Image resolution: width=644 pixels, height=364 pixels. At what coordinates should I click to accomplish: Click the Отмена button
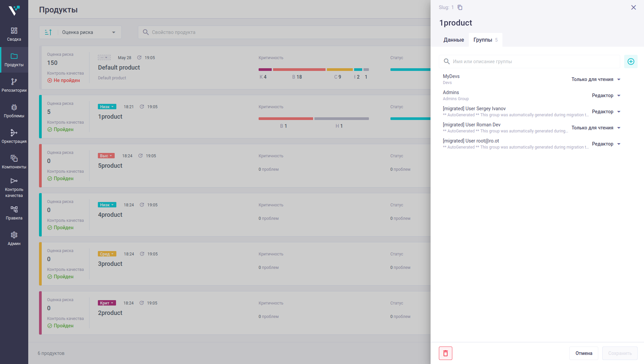tap(583, 353)
